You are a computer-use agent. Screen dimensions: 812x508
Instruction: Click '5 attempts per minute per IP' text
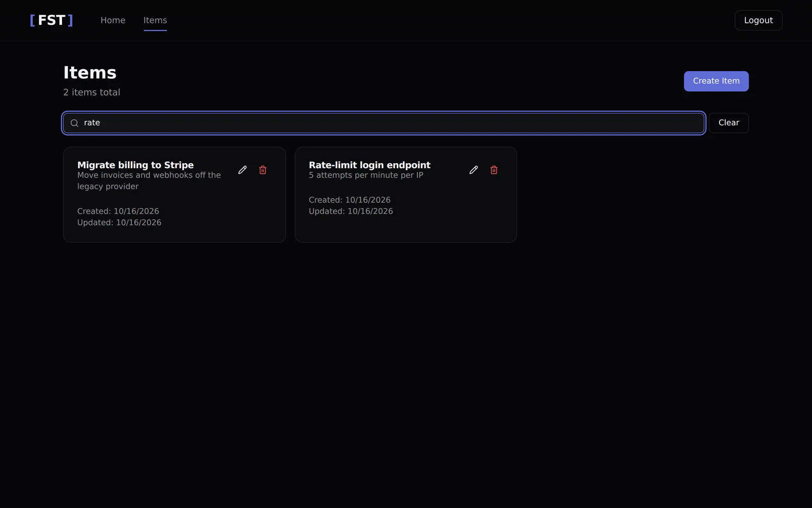coord(366,175)
